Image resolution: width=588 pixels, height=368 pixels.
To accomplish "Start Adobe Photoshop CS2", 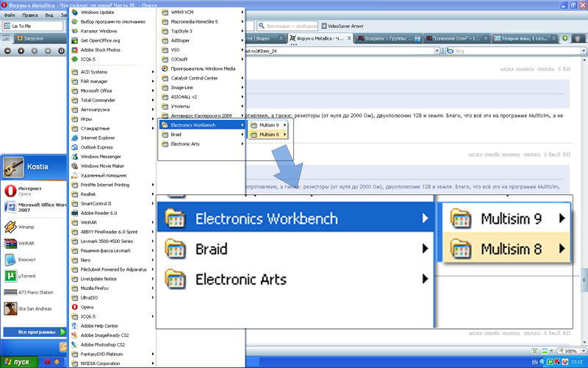I will pyautogui.click(x=102, y=344).
